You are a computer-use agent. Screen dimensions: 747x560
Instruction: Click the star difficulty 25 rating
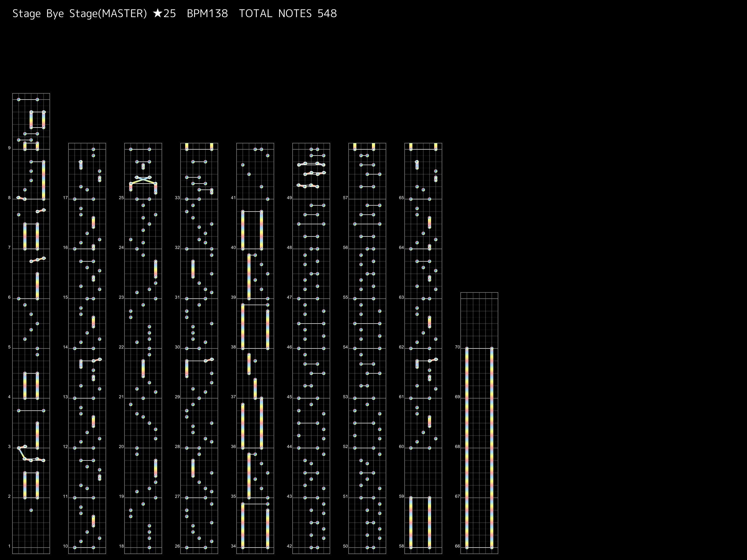(x=164, y=13)
